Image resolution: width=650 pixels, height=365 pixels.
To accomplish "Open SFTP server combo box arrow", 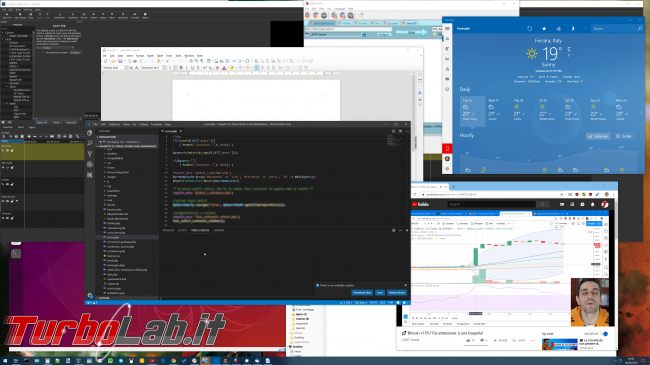I will (x=364, y=34).
